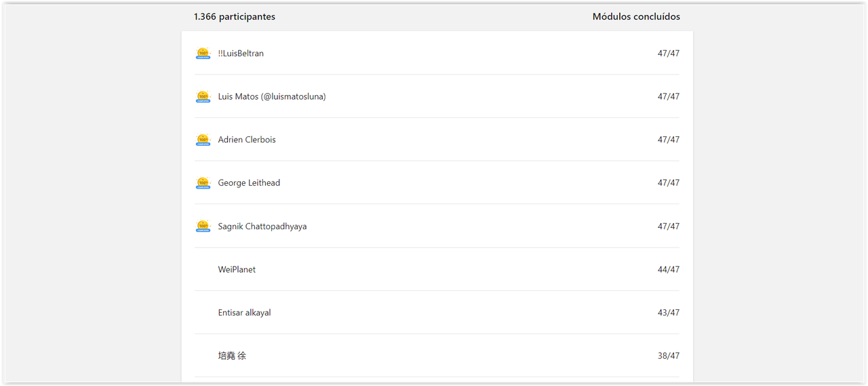Screen dimensions: 868x386
Task: Click !!LuisBeltran's 47/47 score
Action: (668, 54)
